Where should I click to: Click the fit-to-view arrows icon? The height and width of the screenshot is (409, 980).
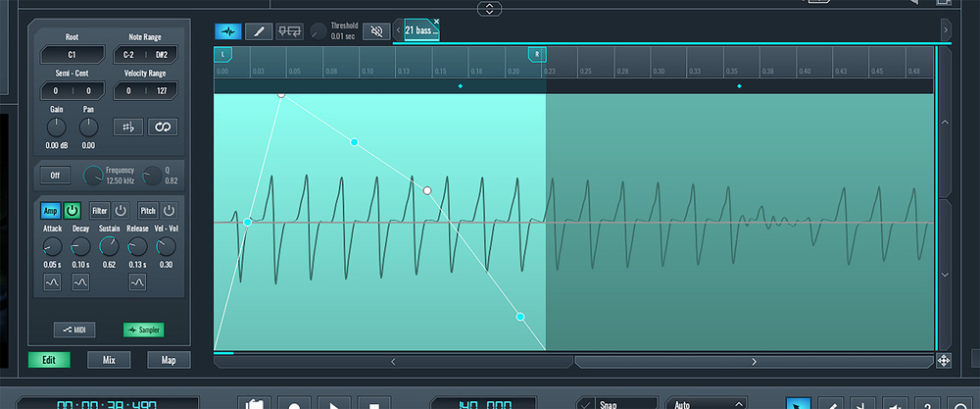click(x=944, y=361)
